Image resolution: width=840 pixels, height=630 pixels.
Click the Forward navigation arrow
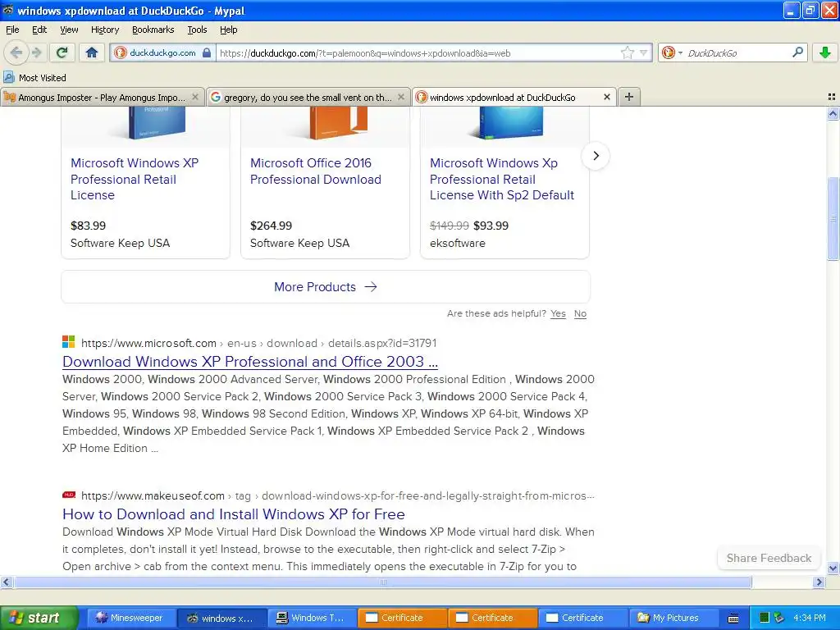click(36, 52)
